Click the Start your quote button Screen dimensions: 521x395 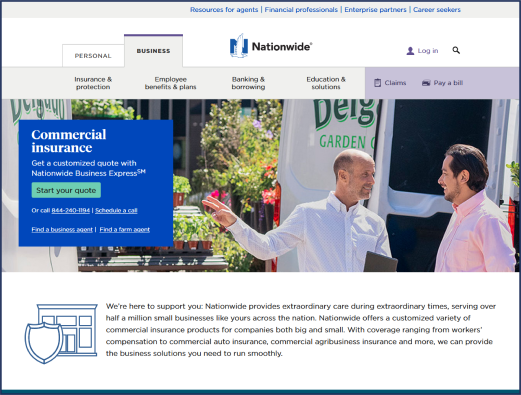point(66,190)
